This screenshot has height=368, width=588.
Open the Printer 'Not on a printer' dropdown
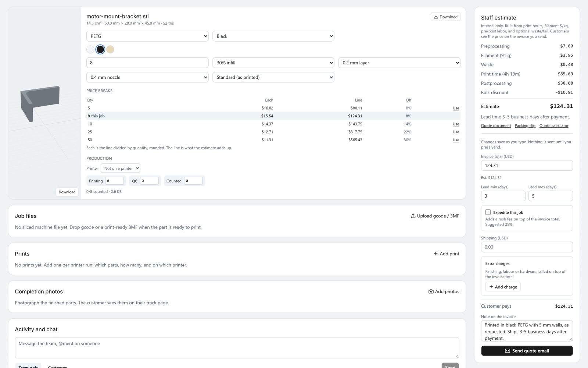point(121,168)
